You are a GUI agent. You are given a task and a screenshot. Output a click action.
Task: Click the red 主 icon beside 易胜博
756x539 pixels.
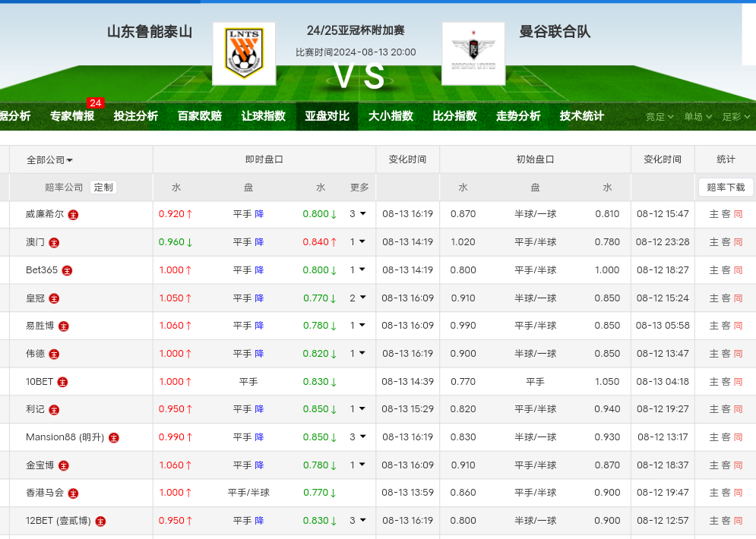pos(64,326)
